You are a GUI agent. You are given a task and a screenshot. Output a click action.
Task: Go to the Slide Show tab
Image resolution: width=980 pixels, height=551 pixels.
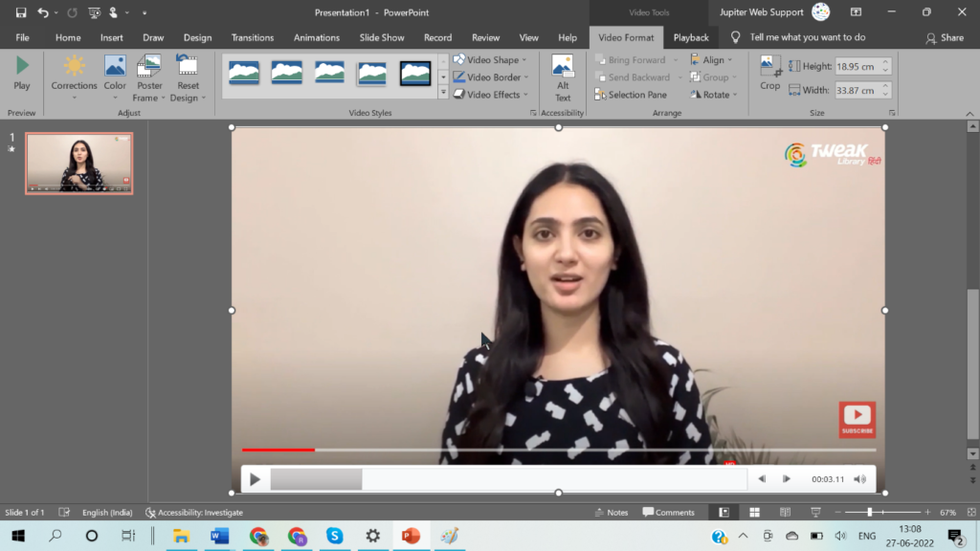[382, 37]
